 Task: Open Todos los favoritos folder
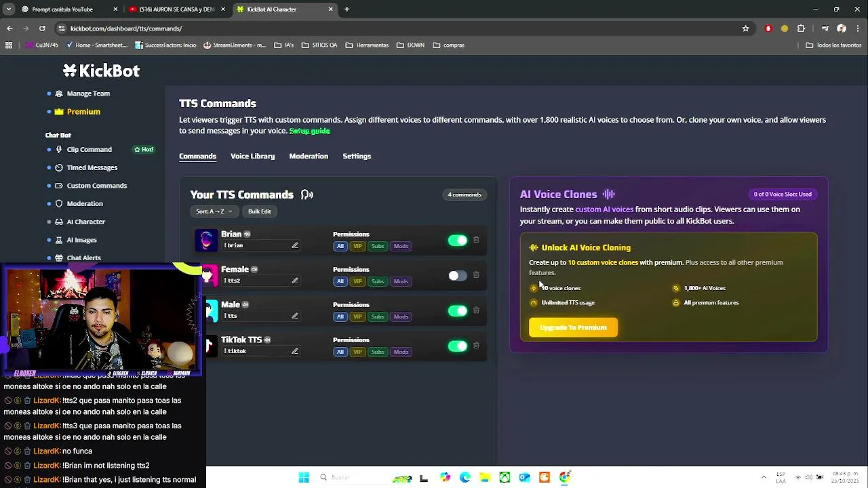coord(833,45)
